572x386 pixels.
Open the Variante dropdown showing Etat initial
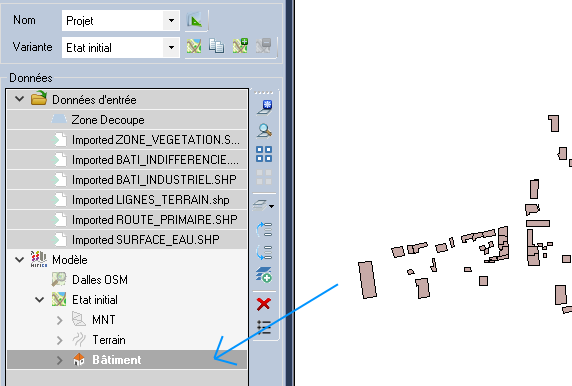tap(171, 47)
